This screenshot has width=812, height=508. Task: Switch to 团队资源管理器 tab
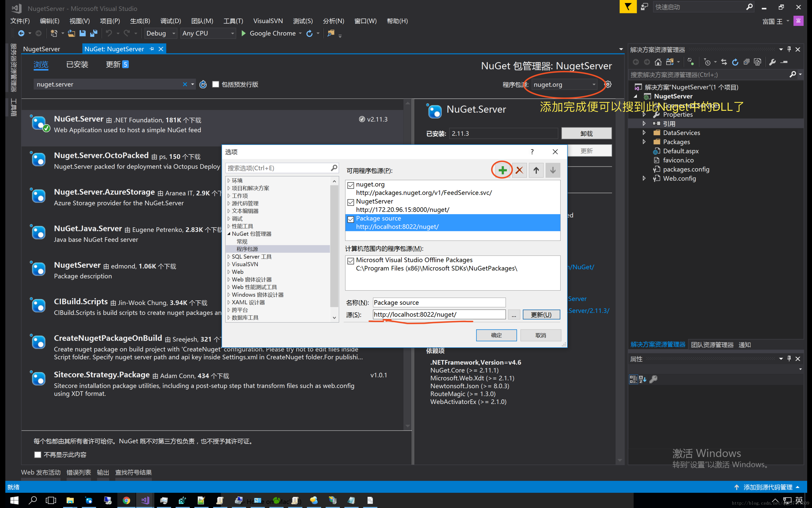tap(712, 345)
